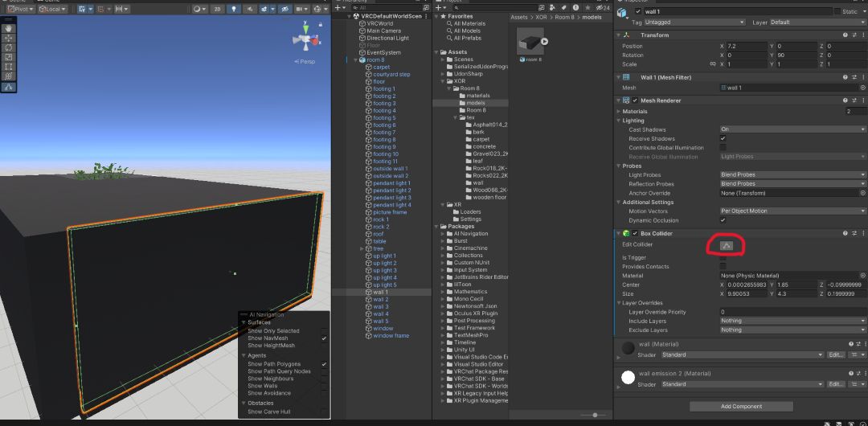The height and width of the screenshot is (426, 868).
Task: Open the Layer dropdown showing Default
Action: [x=817, y=23]
